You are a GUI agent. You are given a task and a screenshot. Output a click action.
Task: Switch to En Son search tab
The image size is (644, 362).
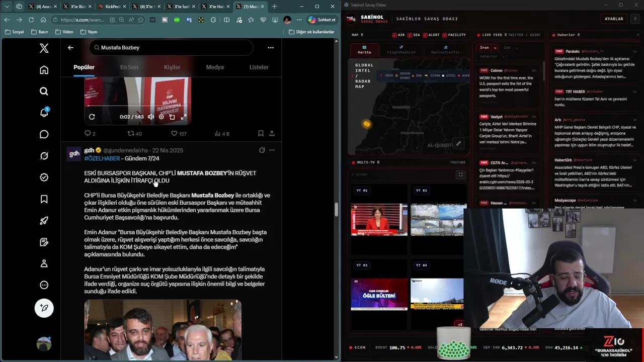129,67
